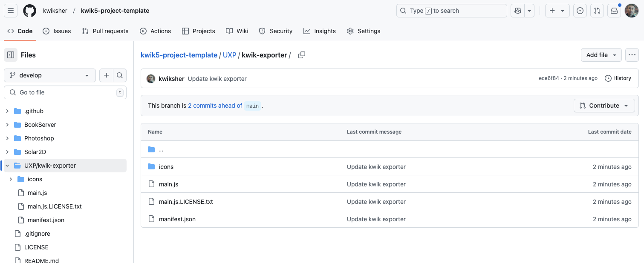Open the Insights tab

(x=320, y=31)
